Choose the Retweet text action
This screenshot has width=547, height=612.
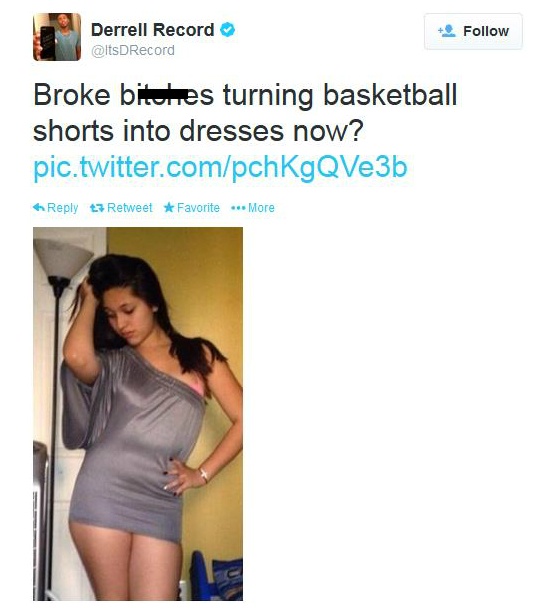130,208
